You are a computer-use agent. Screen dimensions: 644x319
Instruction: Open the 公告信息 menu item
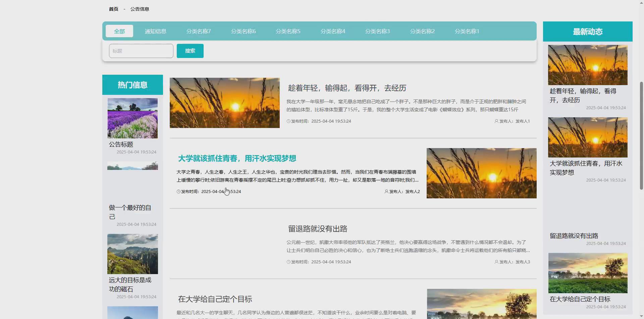coord(140,9)
